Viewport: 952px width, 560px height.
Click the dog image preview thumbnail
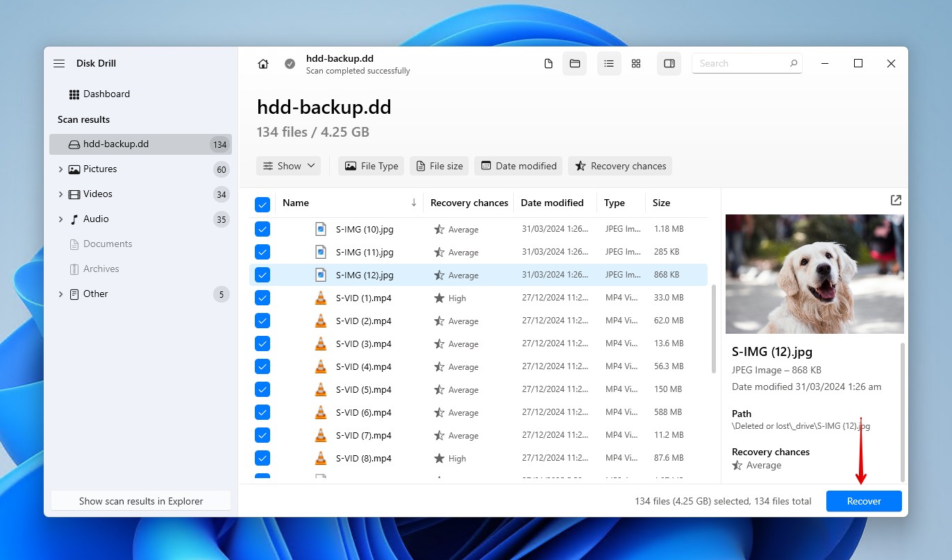tap(814, 274)
